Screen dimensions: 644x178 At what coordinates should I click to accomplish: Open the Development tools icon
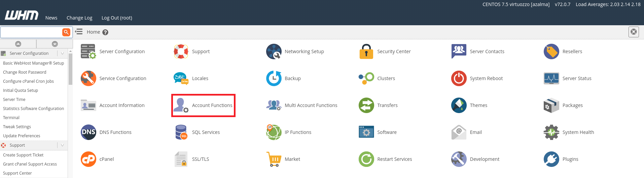tap(459, 159)
